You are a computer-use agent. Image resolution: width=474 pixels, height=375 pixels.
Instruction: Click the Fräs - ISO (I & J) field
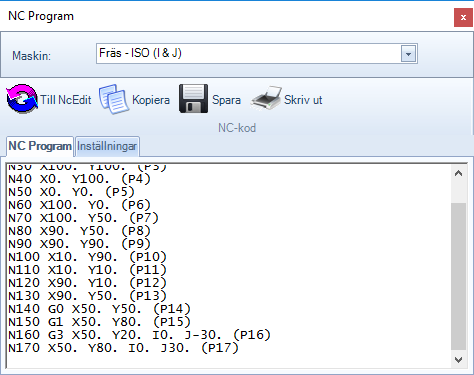[257, 54]
